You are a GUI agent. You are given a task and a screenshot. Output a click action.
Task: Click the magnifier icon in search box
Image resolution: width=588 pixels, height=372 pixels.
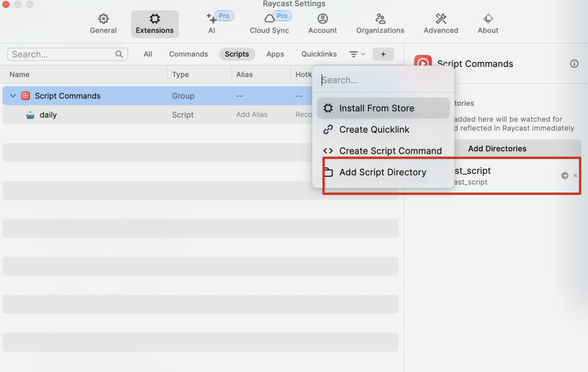[x=119, y=54]
